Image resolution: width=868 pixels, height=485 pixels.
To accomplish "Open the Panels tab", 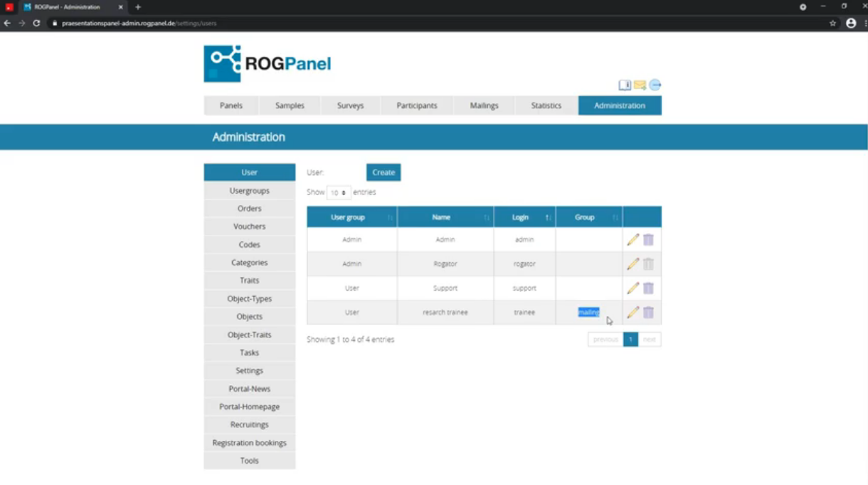I will (231, 105).
